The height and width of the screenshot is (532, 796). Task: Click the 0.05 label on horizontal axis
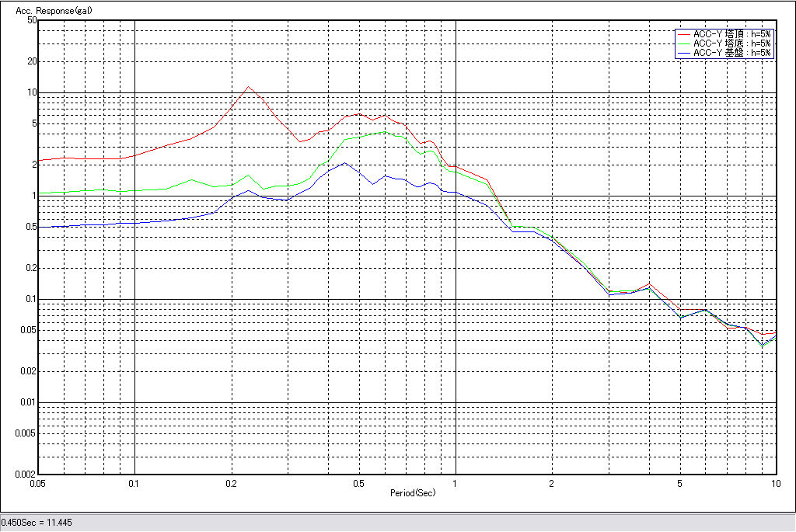coord(37,483)
